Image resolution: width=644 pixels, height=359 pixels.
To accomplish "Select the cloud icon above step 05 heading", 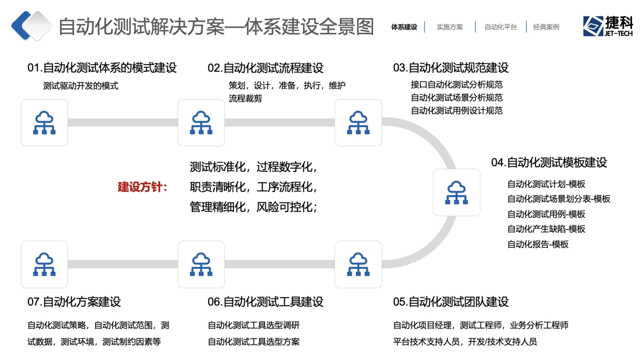I will (x=358, y=264).
